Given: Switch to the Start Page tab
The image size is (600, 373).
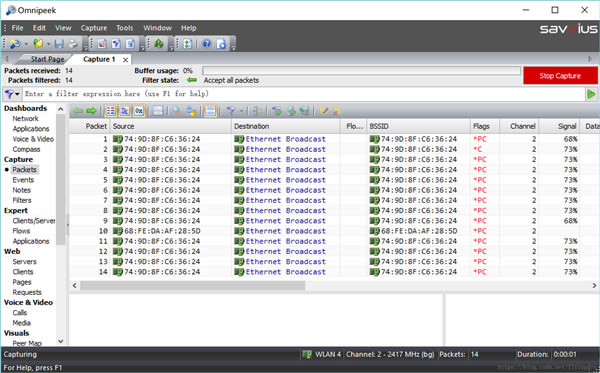Looking at the screenshot, I should pyautogui.click(x=47, y=59).
